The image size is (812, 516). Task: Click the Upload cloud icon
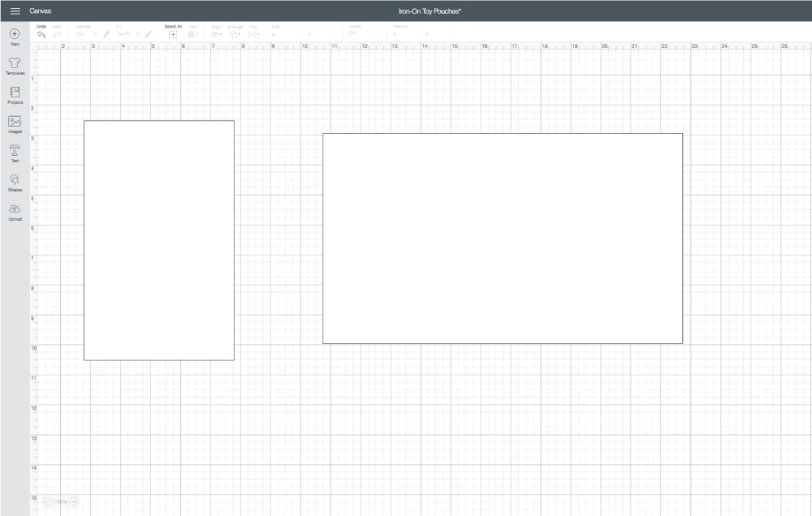point(15,209)
